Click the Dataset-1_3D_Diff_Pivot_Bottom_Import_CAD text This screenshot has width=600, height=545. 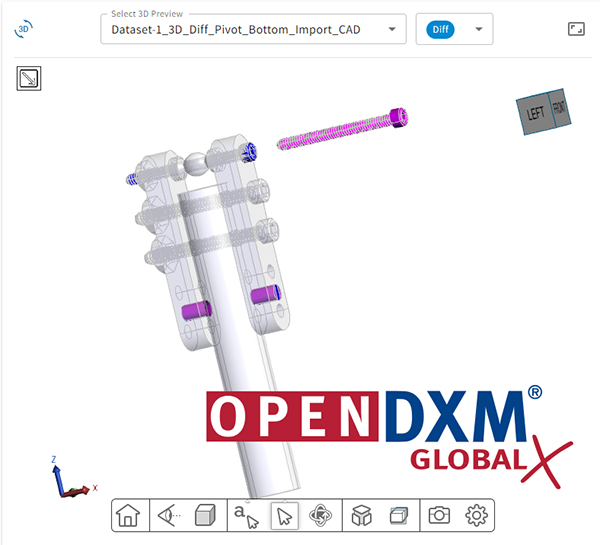pyautogui.click(x=236, y=30)
